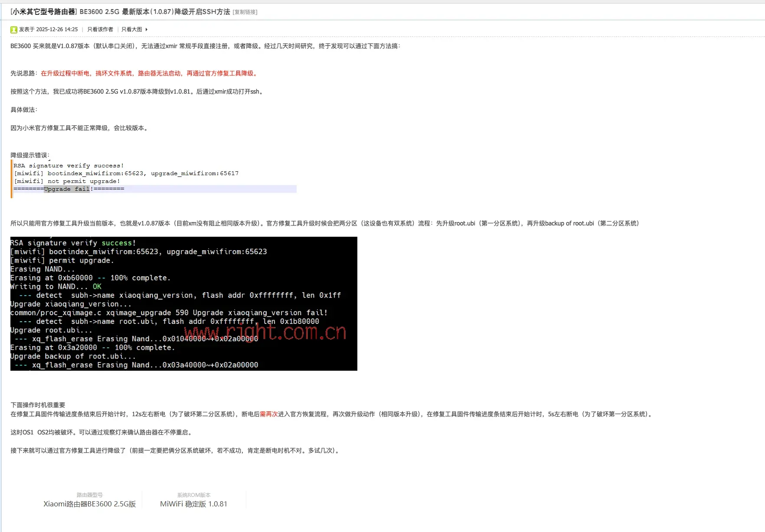Click the highlighted Upgrade fail! code line
The height and width of the screenshot is (532, 765).
(69, 189)
